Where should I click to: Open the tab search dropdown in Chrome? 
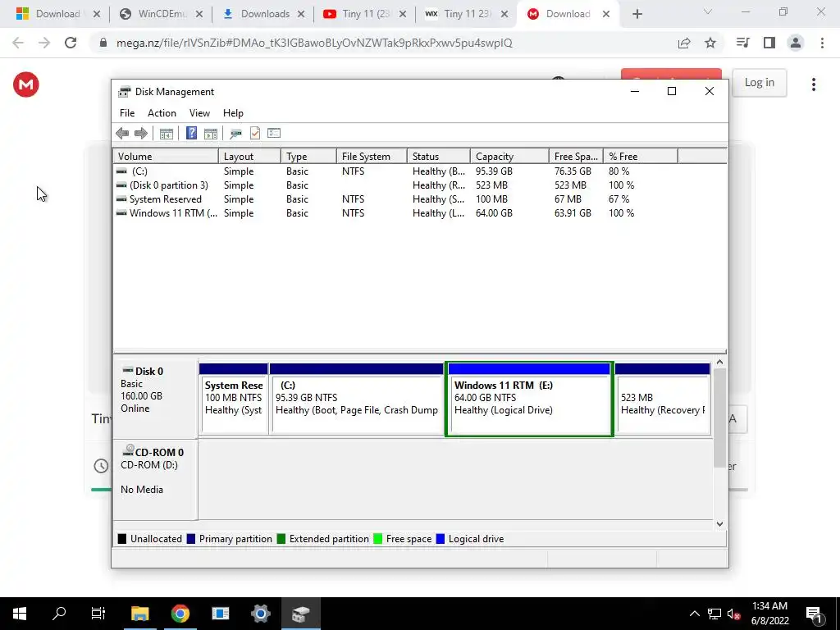click(x=708, y=11)
